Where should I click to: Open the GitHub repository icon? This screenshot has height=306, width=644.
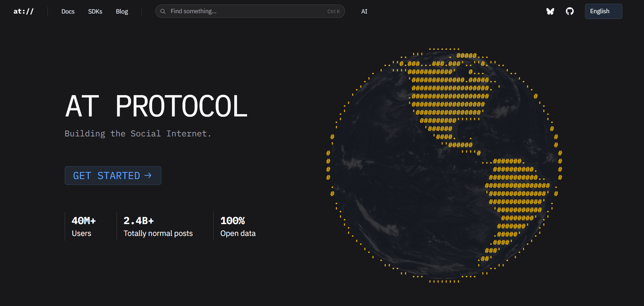(x=570, y=11)
